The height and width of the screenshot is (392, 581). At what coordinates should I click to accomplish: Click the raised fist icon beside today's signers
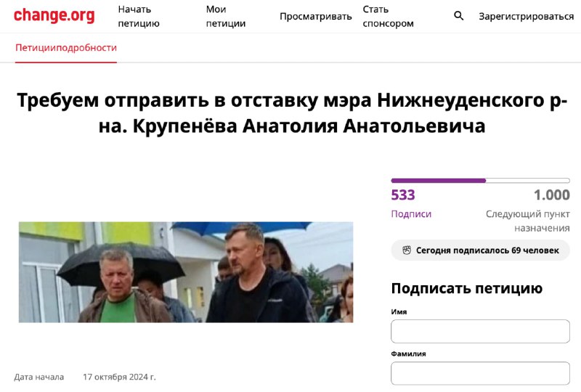[x=407, y=250]
